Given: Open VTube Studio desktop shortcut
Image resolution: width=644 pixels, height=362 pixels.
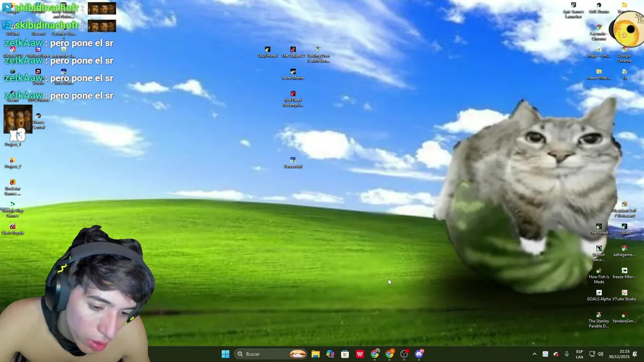Looking at the screenshot, I should [624, 296].
